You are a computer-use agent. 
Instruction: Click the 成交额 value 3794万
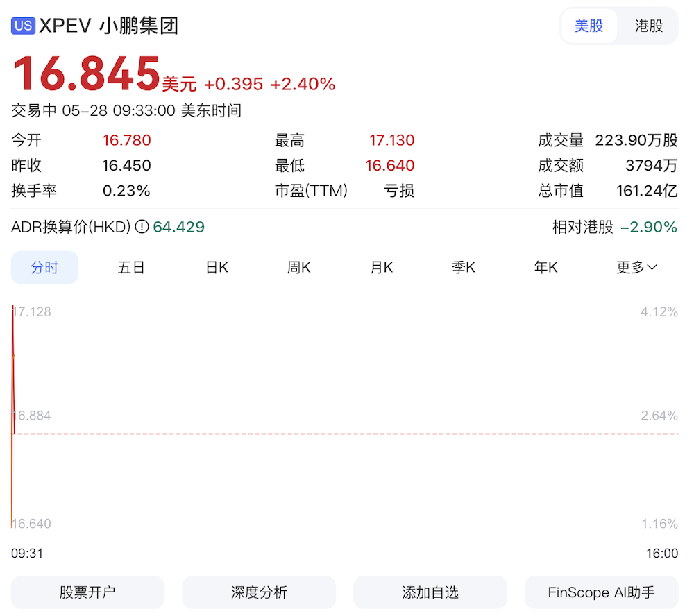pos(652,166)
